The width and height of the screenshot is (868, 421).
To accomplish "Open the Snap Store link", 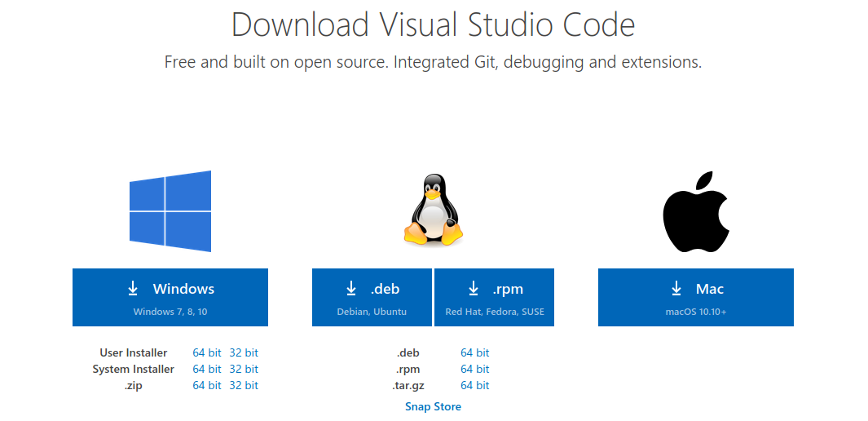I will tap(433, 406).
